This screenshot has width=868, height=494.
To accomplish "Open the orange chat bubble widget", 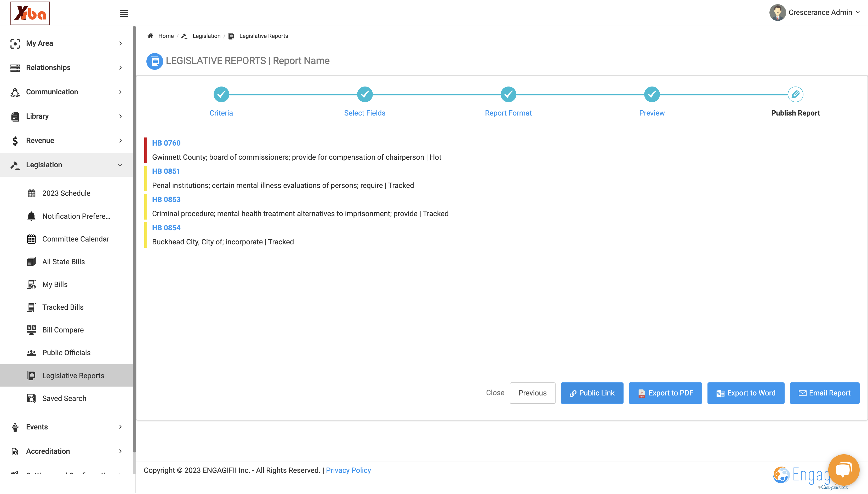I will click(x=844, y=470).
